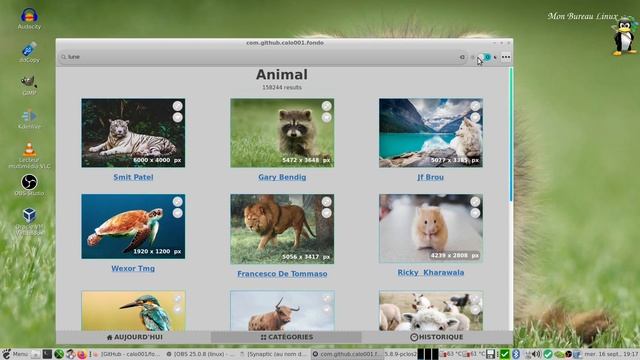Switch to the HISTORIQUE tab
The height and width of the screenshot is (360, 640).
pyautogui.click(x=437, y=337)
